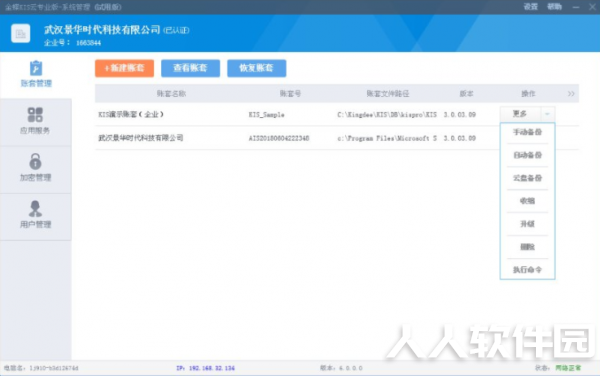The height and width of the screenshot is (376, 600).
Task: Click the 账套号 column header
Action: pyautogui.click(x=290, y=94)
